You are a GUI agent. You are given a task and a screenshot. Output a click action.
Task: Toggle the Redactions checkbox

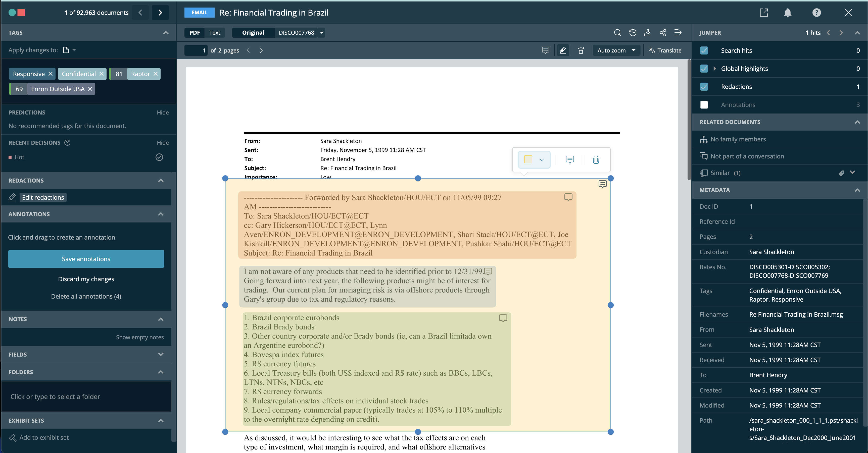tap(704, 87)
